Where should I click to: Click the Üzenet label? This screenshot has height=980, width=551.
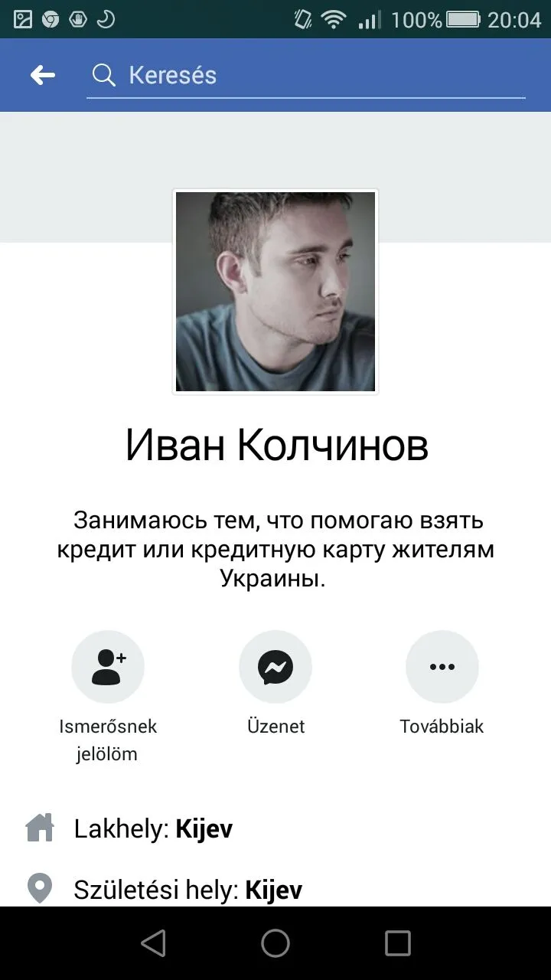[275, 726]
